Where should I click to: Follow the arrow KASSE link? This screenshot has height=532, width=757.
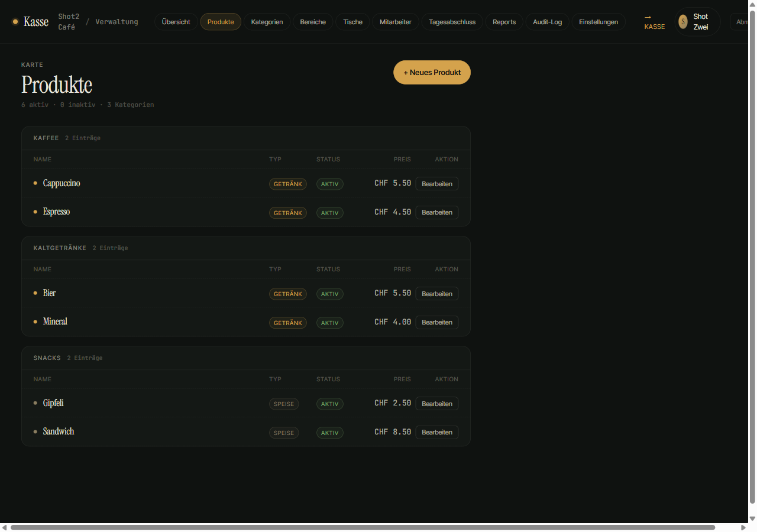[655, 22]
